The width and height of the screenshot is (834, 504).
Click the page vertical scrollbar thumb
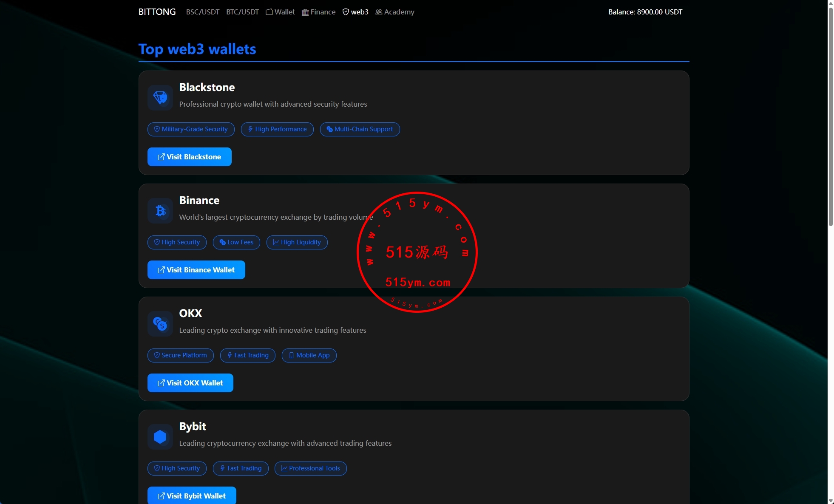831,115
